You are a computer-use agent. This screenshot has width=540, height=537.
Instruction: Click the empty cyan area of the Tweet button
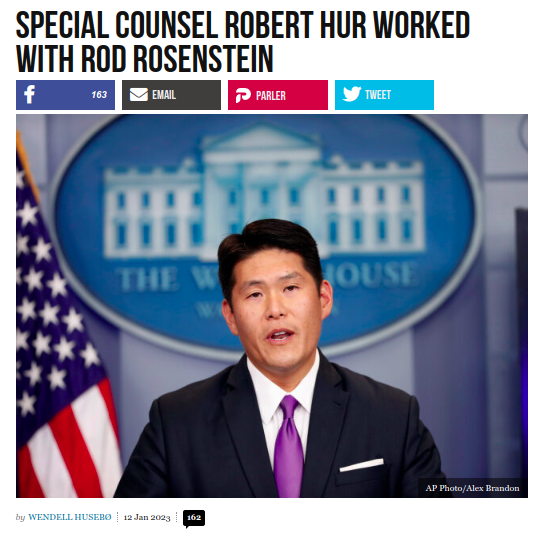pos(412,95)
